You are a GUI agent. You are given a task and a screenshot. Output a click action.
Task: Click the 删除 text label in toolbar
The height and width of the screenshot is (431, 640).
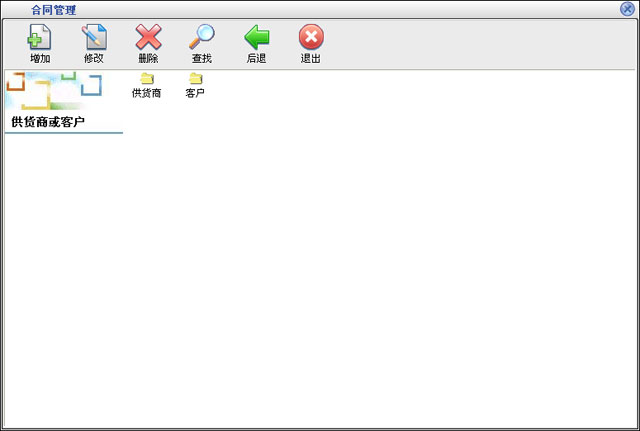point(148,59)
